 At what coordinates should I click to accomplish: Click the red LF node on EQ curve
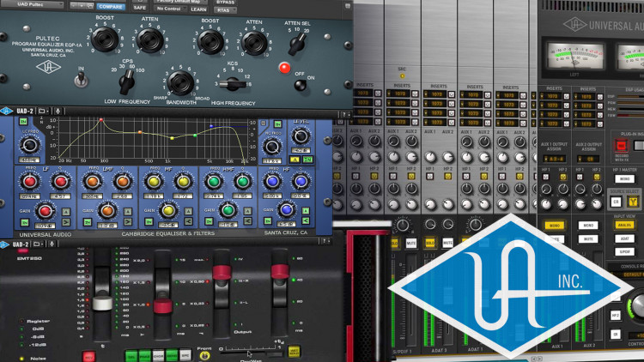point(100,120)
